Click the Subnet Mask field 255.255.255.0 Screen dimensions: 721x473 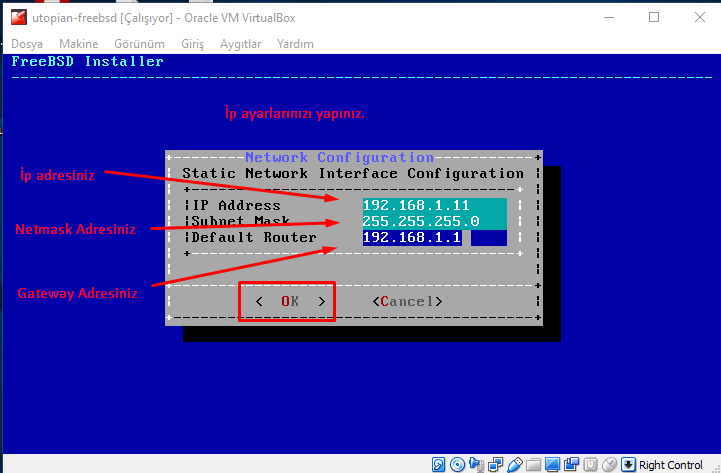(x=435, y=221)
